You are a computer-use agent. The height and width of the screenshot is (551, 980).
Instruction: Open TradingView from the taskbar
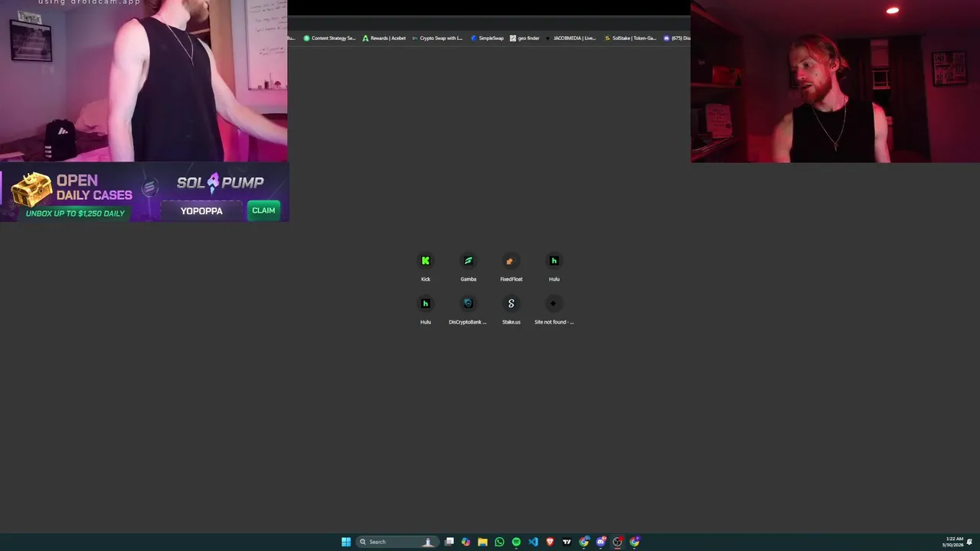[567, 542]
